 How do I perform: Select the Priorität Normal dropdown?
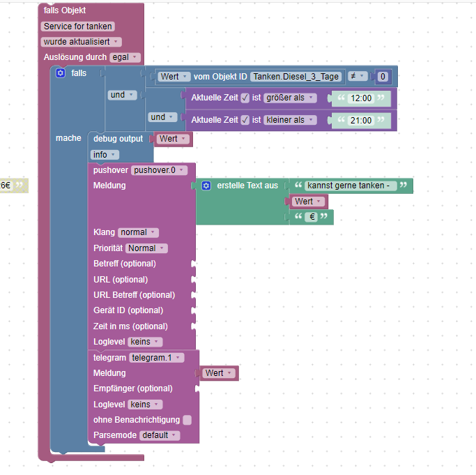tap(146, 248)
